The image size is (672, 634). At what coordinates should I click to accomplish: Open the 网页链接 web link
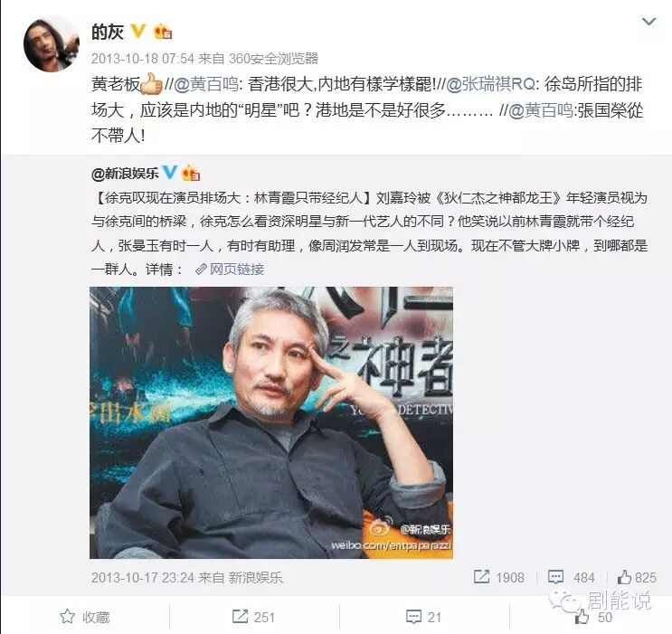230,270
